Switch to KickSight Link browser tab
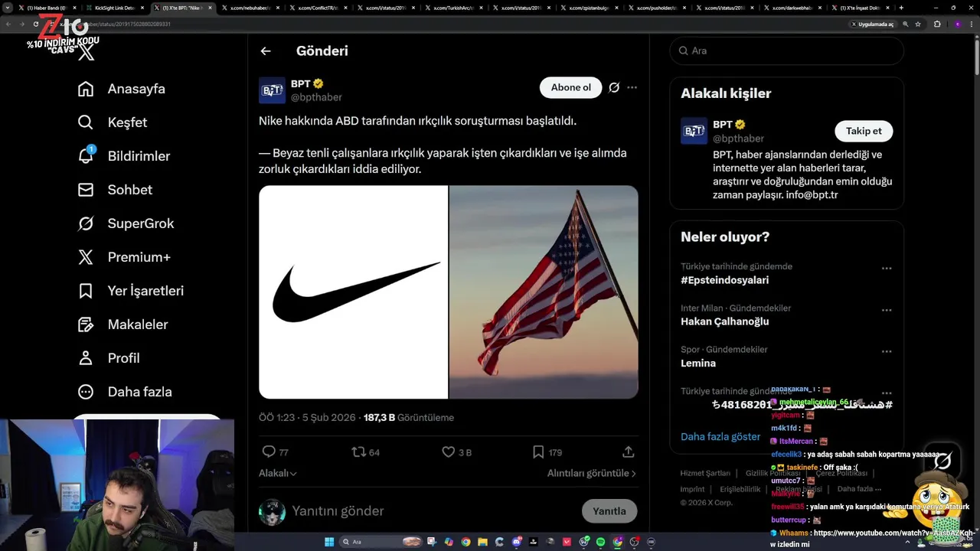Image resolution: width=980 pixels, height=551 pixels. coord(114,8)
